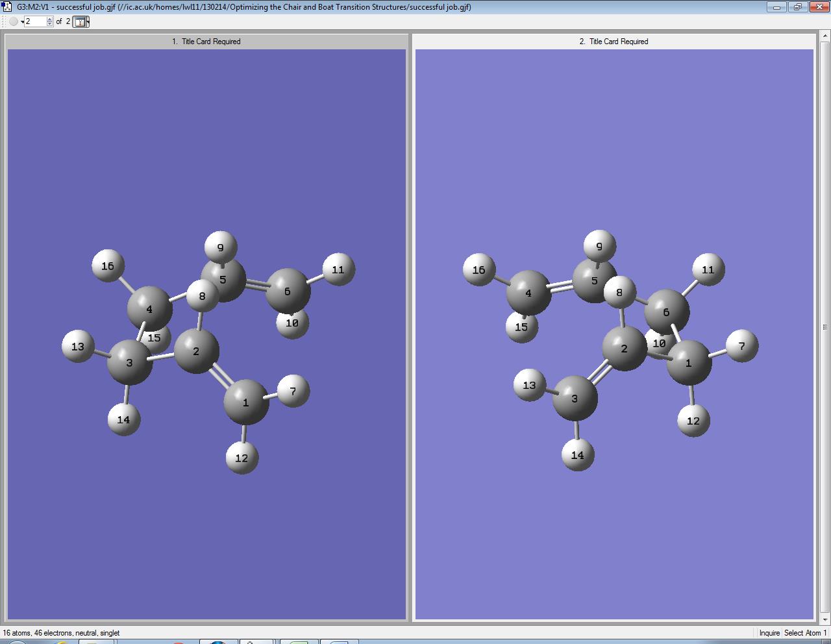Expand the dropdown arrow next to the grey circle
This screenshot has height=644, width=831.
pos(22,22)
